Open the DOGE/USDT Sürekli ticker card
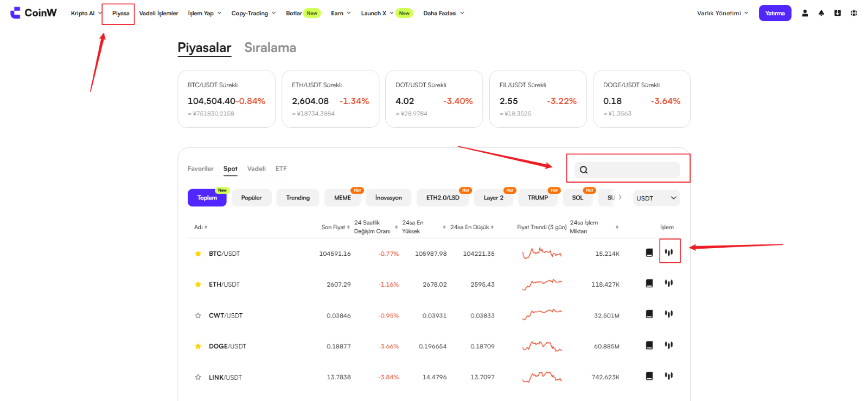The image size is (868, 401). [x=642, y=99]
